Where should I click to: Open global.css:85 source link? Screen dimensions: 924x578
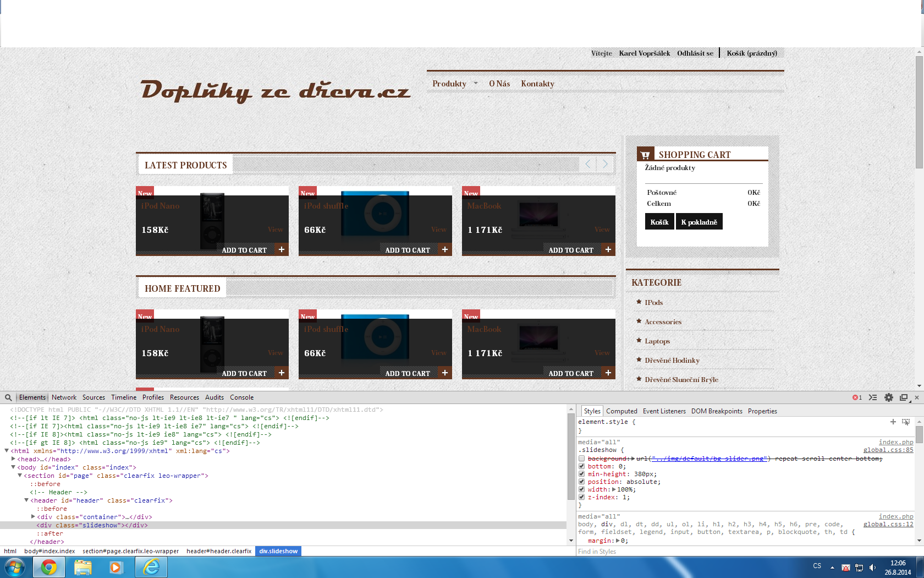click(x=888, y=450)
